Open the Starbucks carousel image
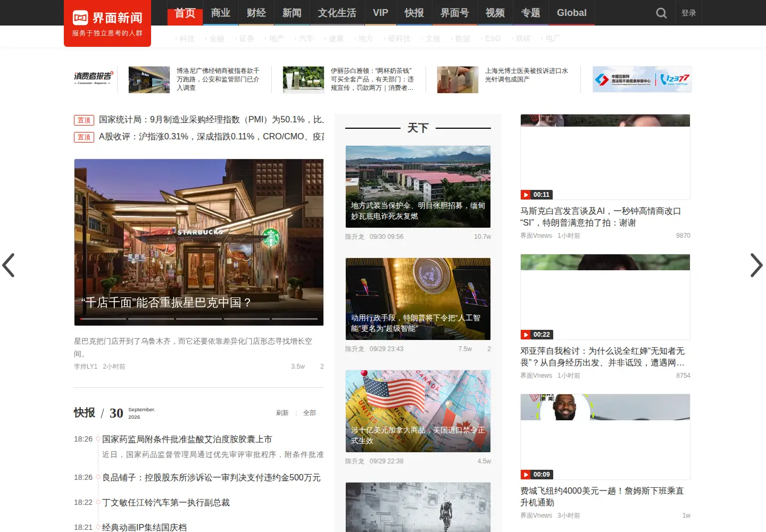 tap(199, 242)
